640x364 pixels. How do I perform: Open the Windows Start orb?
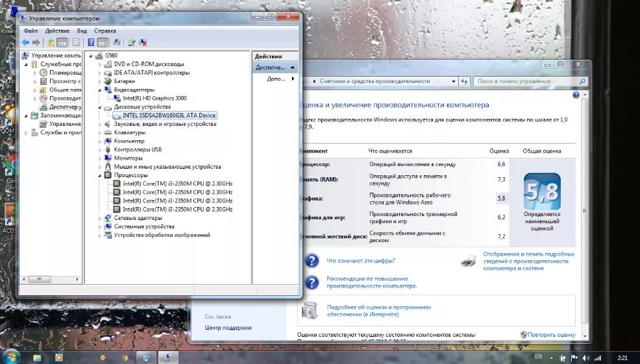click(11, 357)
